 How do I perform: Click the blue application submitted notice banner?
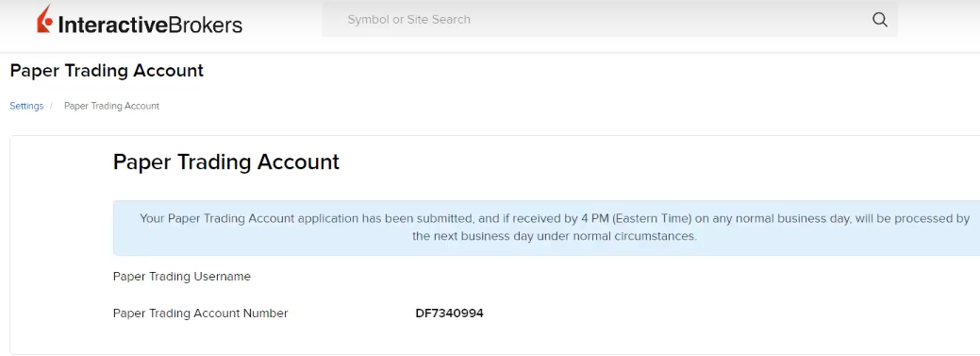click(546, 228)
